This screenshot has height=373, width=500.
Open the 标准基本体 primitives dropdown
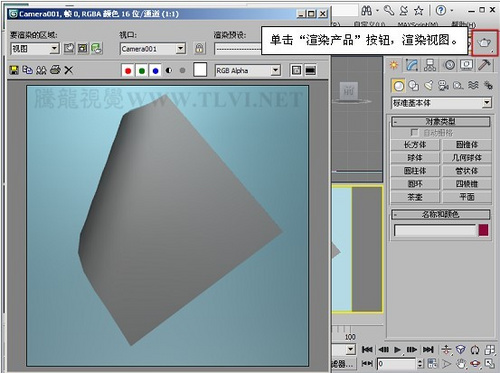click(441, 103)
